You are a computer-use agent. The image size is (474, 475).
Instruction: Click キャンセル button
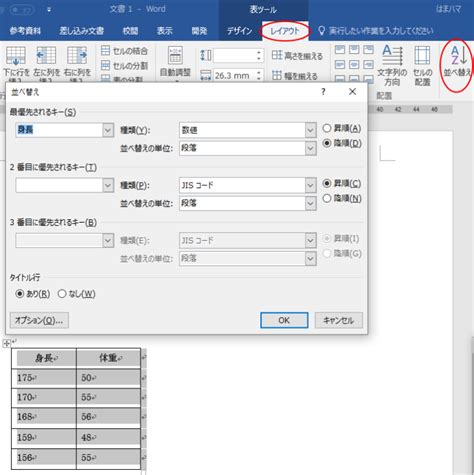click(339, 320)
